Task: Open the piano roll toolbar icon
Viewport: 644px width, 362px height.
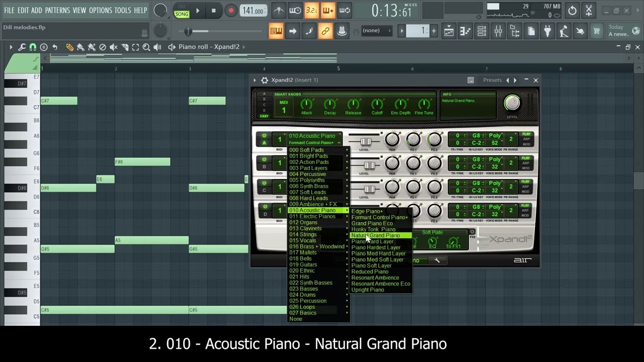Action: (465, 31)
